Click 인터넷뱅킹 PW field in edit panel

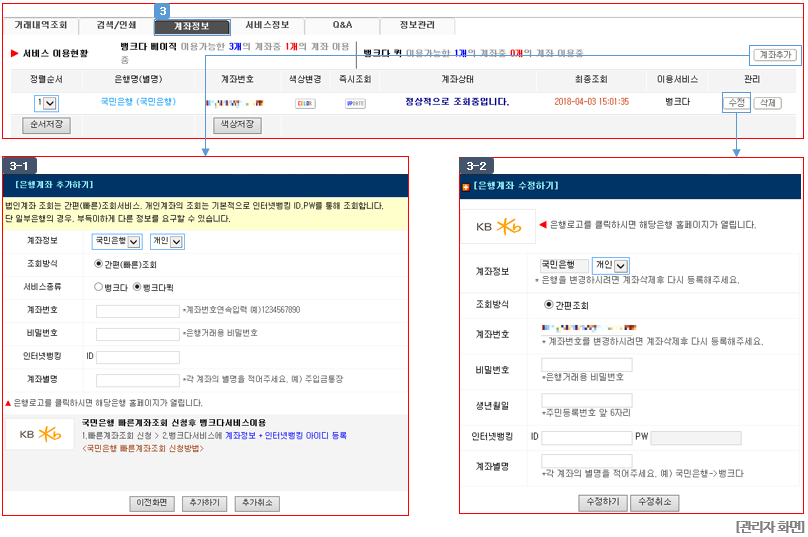pyautogui.click(x=696, y=438)
